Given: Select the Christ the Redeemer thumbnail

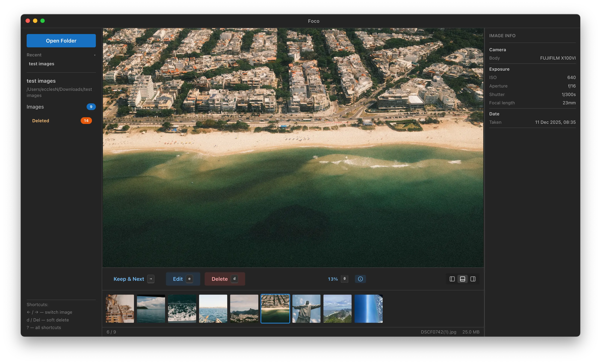Looking at the screenshot, I should tap(306, 309).
